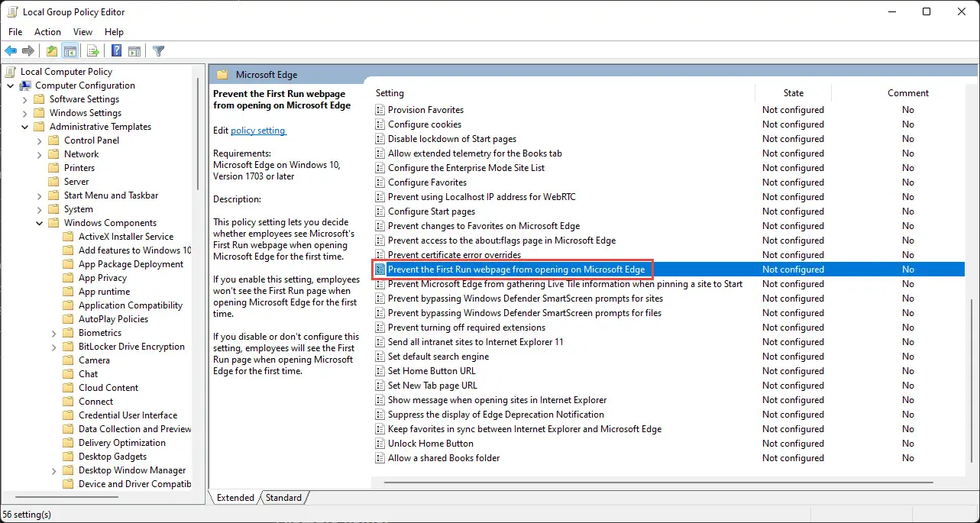Click the Export List toolbar icon
Image resolution: width=980 pixels, height=523 pixels.
[93, 51]
